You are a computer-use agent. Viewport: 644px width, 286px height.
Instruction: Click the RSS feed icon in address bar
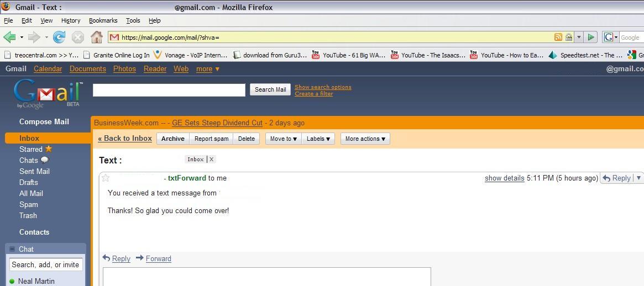point(558,37)
